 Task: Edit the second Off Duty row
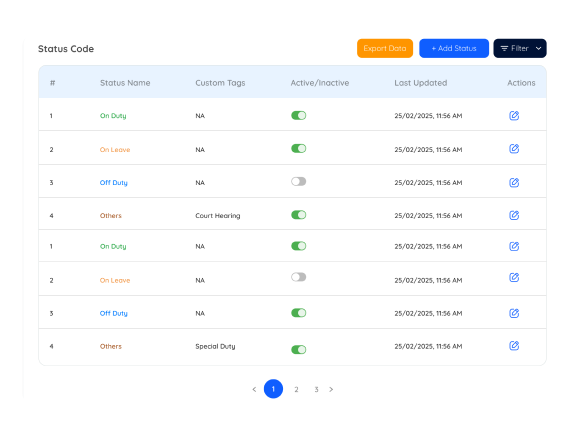(514, 313)
